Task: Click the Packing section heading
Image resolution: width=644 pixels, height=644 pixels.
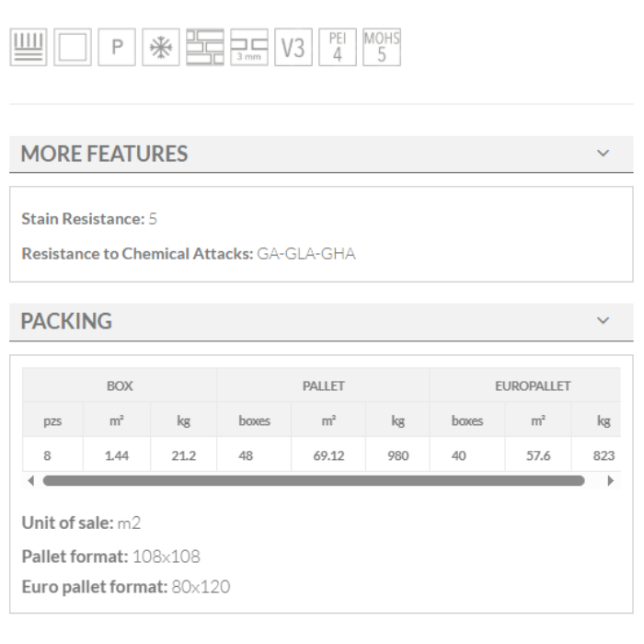Action: (66, 321)
